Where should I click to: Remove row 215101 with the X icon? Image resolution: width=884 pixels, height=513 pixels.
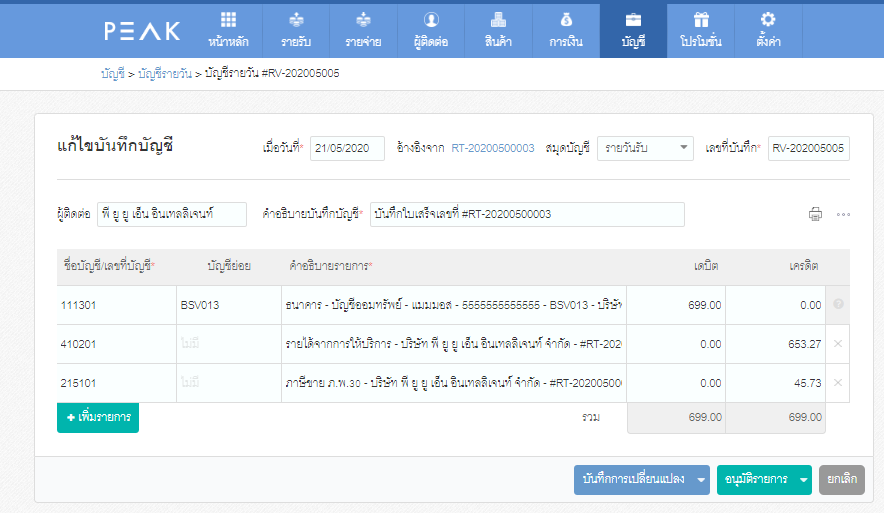(x=838, y=382)
